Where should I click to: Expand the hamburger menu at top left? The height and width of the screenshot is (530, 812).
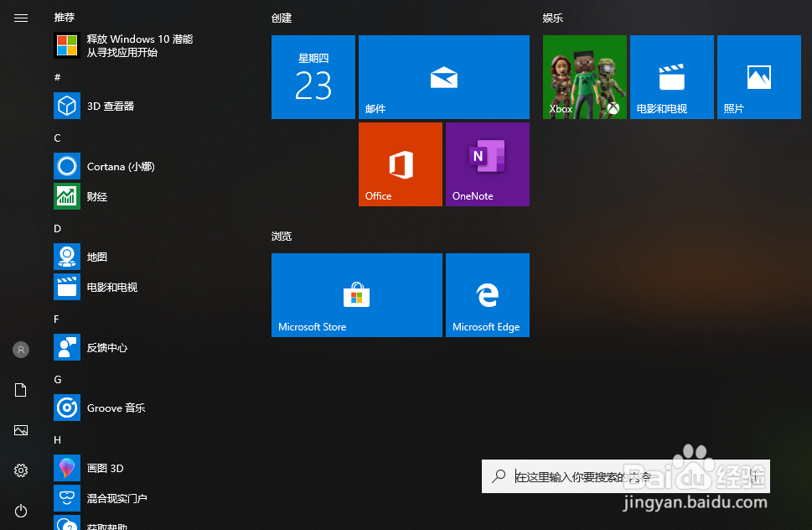[21, 18]
